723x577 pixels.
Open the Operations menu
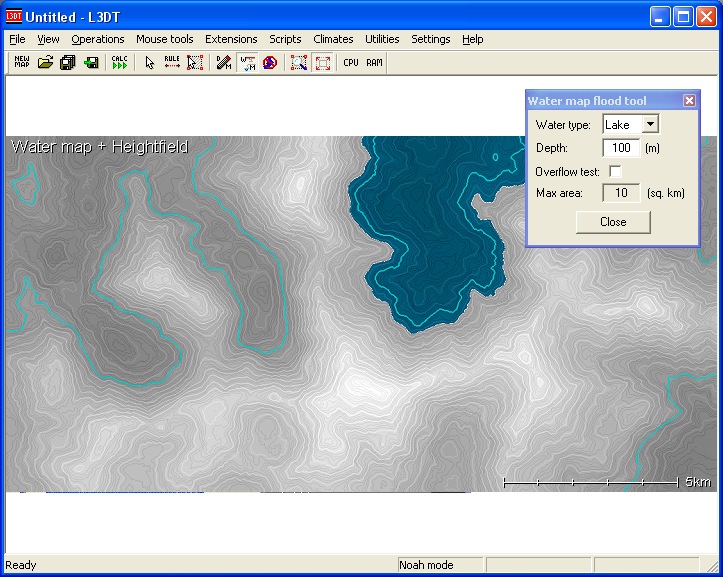(x=98, y=39)
